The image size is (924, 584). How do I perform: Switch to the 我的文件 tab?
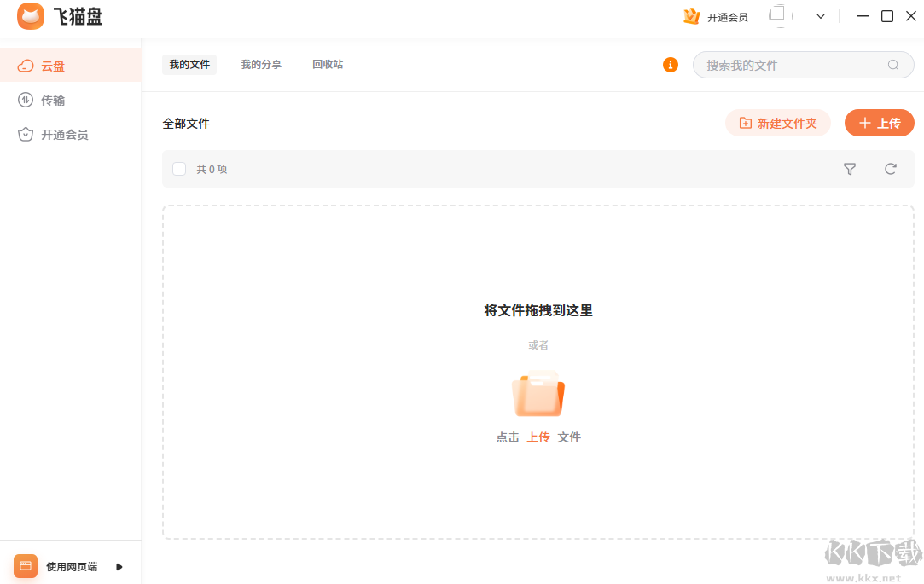[189, 64]
